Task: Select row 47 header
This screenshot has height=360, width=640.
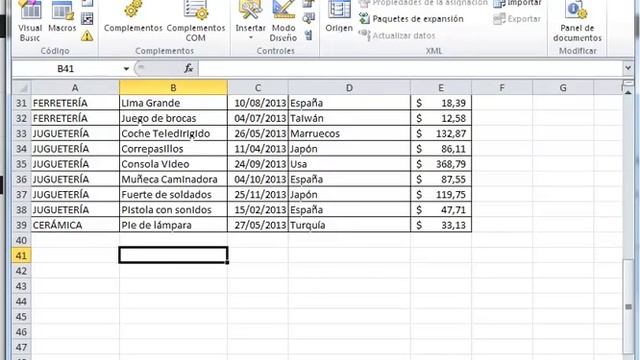Action: click(x=21, y=347)
